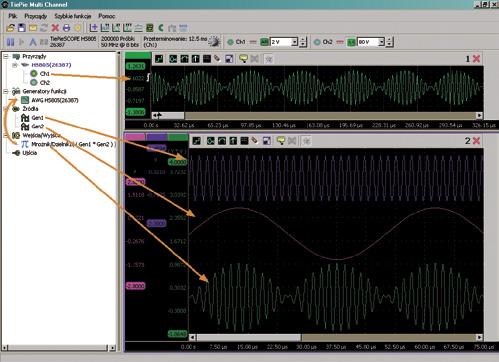Collapse the Przyrządy tree node
Viewport: 499px width, 362px height.
6,56
